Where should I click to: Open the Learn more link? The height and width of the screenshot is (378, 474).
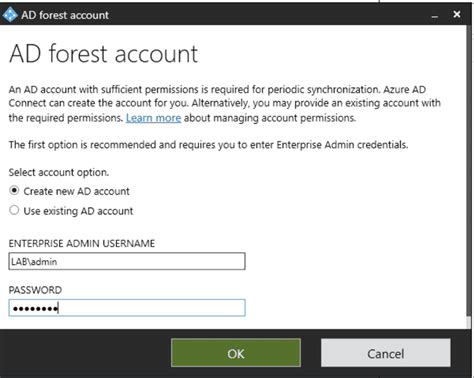153,118
